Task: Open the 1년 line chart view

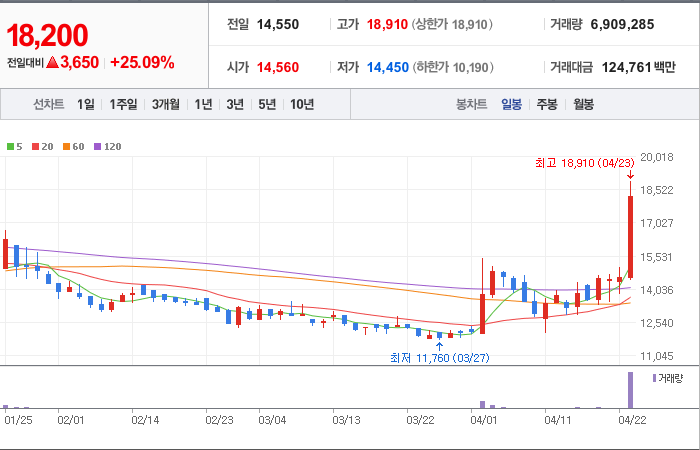Action: click(203, 104)
